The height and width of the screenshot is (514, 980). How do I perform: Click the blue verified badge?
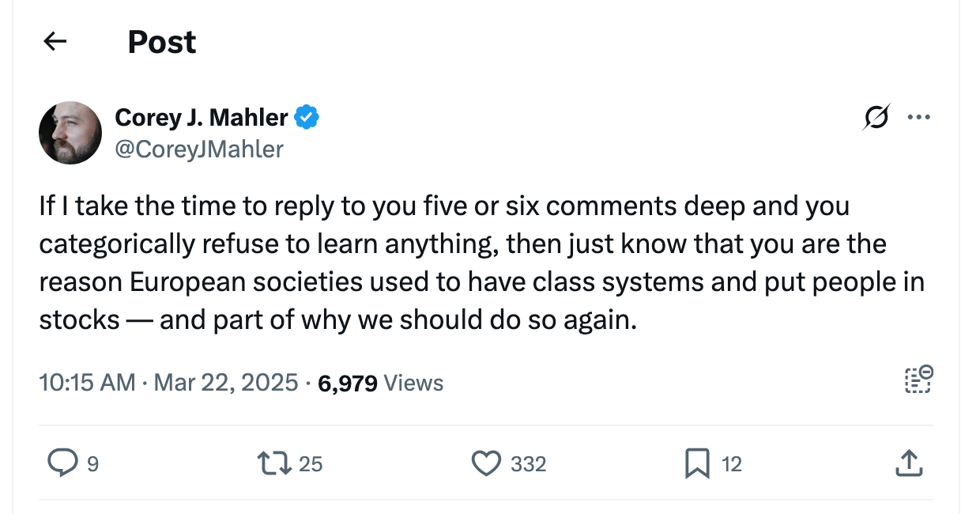click(307, 118)
